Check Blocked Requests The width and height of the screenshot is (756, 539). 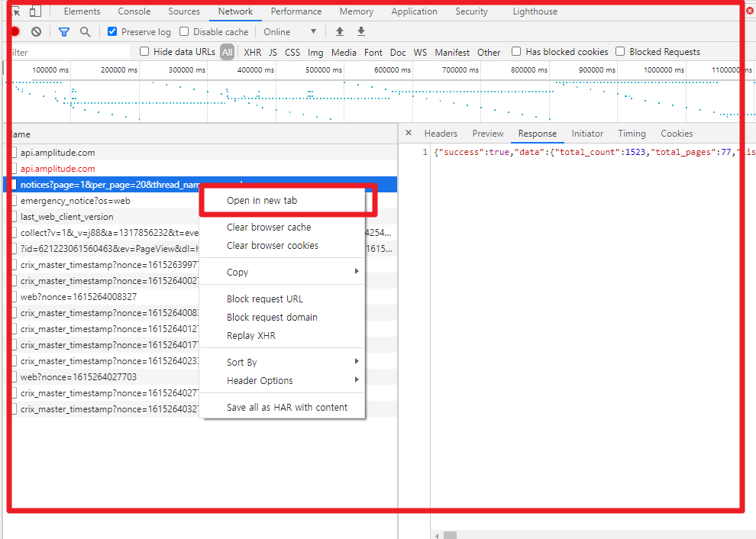[620, 51]
